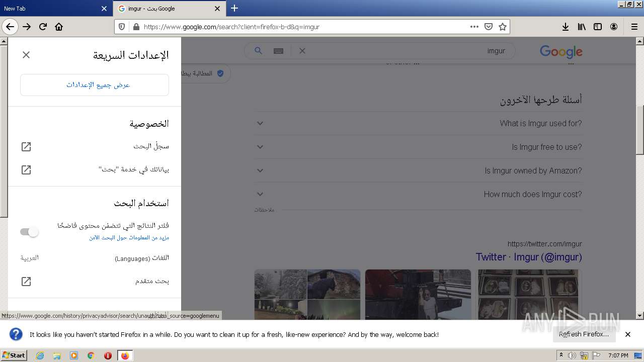This screenshot has height=362, width=644.
Task: Close the imgur search tab
Action: click(x=217, y=9)
